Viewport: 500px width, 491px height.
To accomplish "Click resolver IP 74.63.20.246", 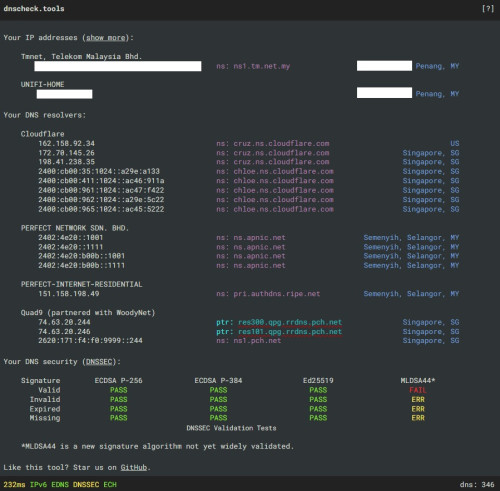I will pos(64,331).
